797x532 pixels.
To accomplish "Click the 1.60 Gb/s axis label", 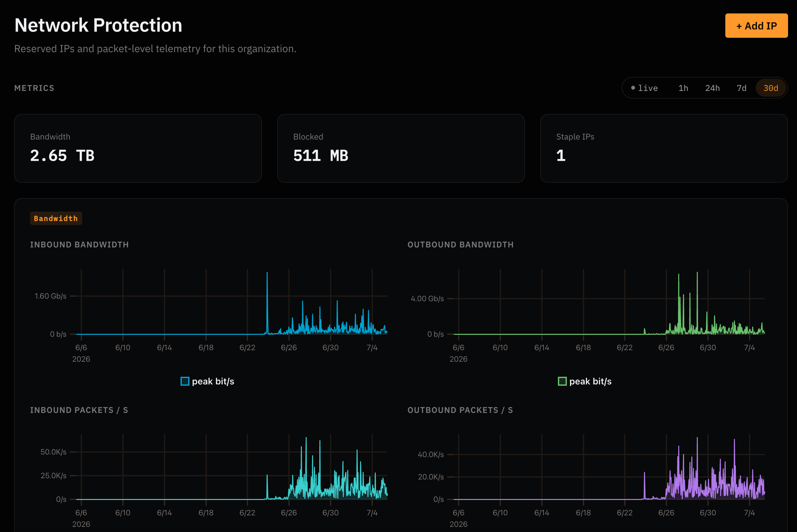I will [51, 296].
